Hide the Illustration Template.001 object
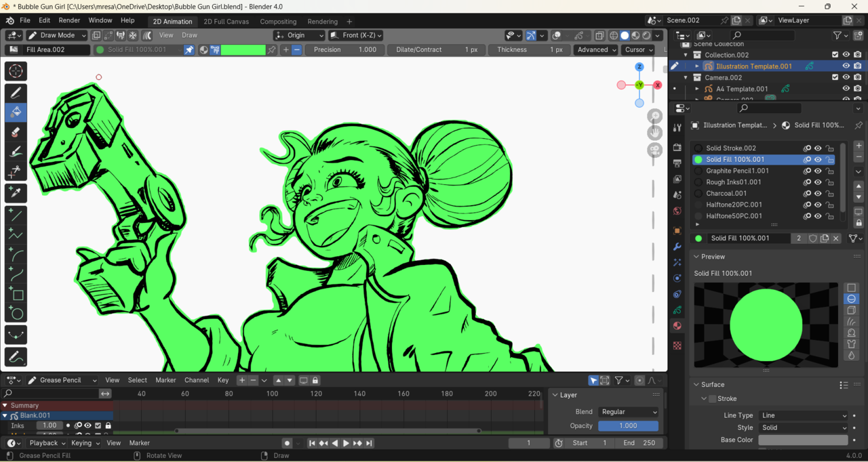The image size is (868, 462). coord(846,66)
